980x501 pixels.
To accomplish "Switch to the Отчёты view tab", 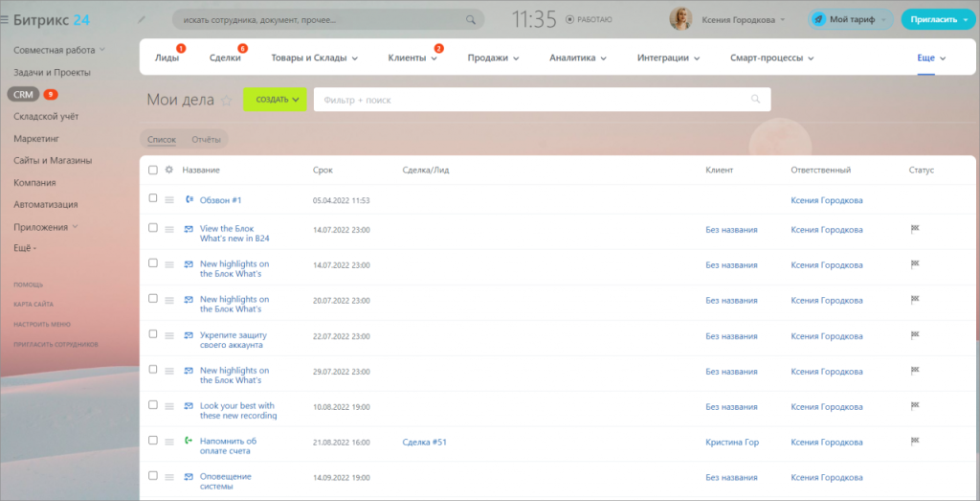I will point(206,140).
